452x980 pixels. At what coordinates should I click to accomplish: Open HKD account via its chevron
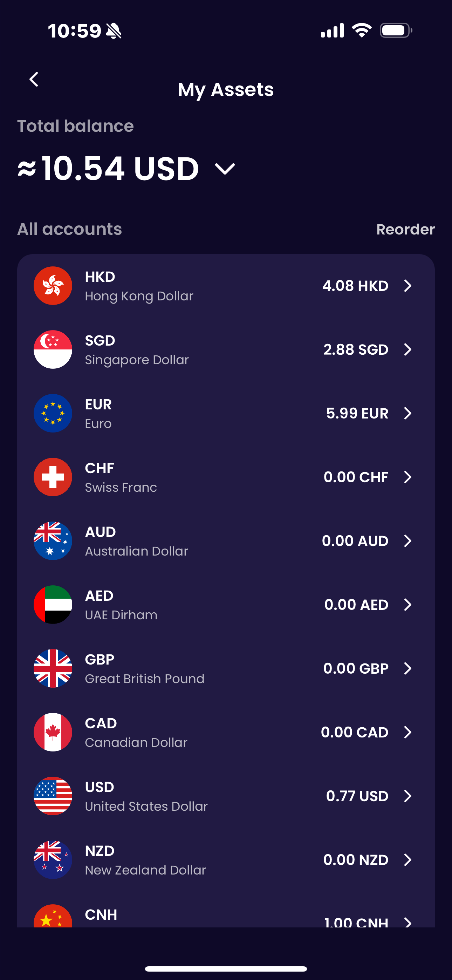408,286
